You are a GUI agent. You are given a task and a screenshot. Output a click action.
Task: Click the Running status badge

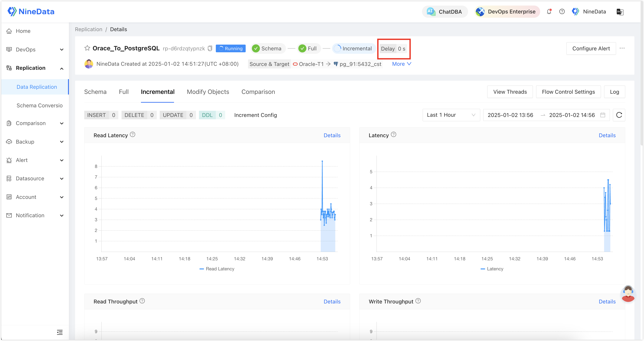[x=231, y=48]
